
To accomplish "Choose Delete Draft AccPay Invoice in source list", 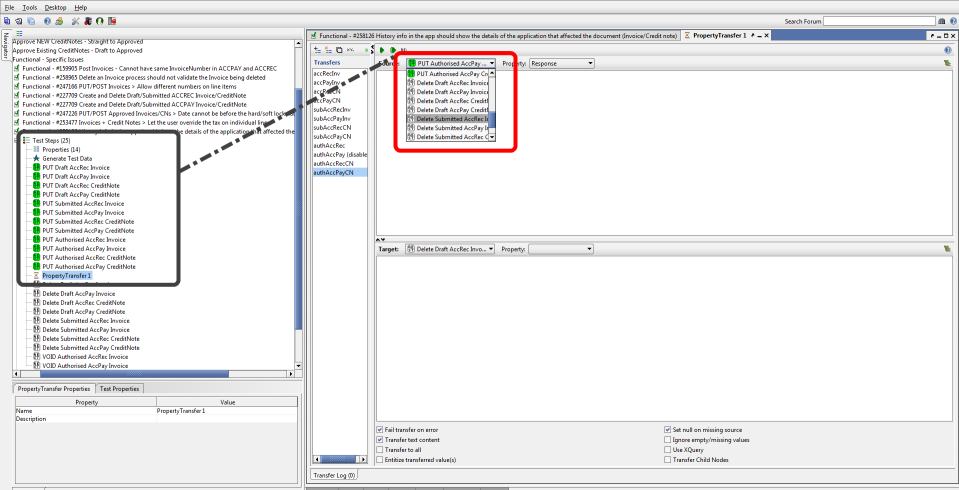I will (x=448, y=92).
